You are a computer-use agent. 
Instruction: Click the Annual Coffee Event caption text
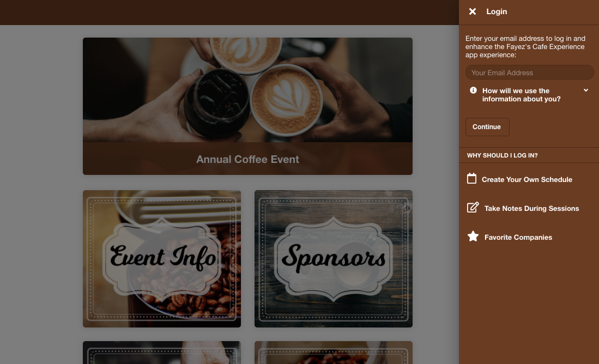coord(247,159)
